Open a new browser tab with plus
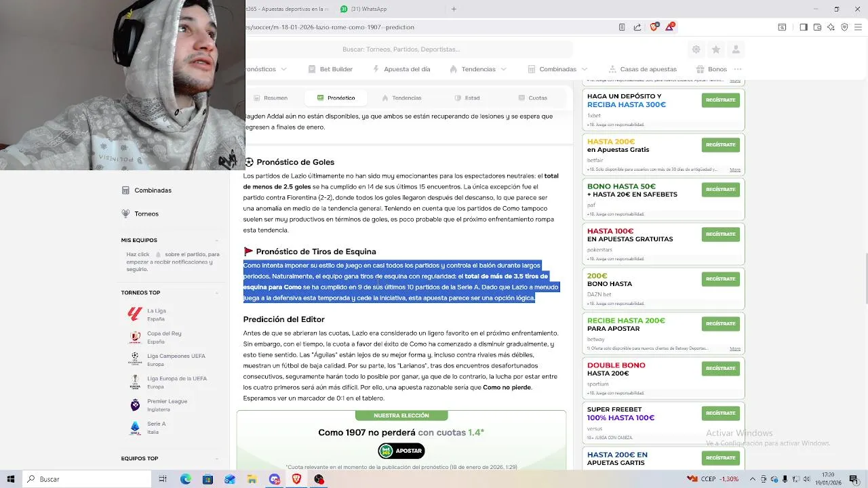Screen dimensions: 868x488 (454, 9)
